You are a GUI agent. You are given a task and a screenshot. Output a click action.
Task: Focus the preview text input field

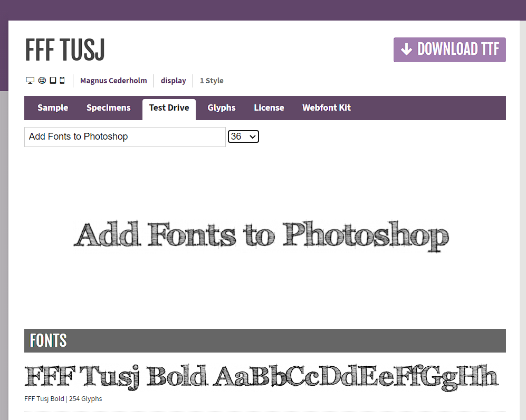coord(125,137)
